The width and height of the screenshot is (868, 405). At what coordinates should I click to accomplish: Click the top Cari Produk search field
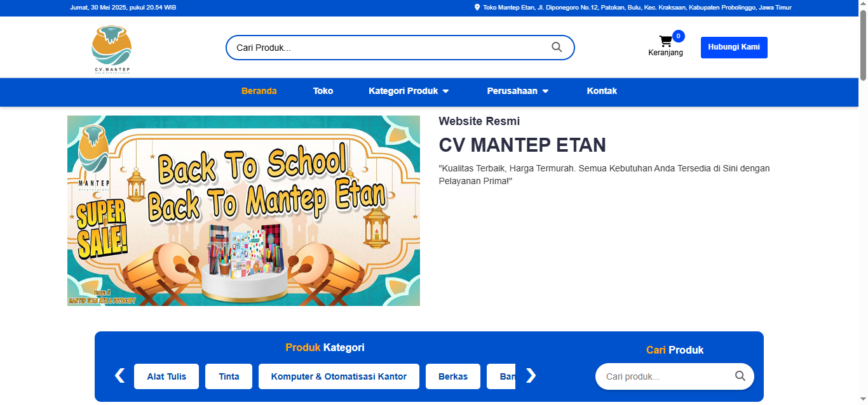click(x=388, y=48)
